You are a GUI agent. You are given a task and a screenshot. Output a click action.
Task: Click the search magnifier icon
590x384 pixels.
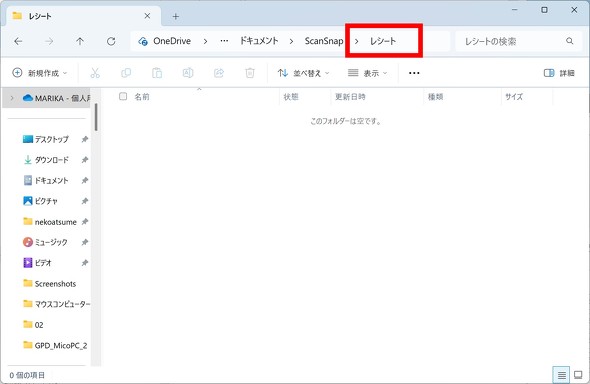point(570,41)
